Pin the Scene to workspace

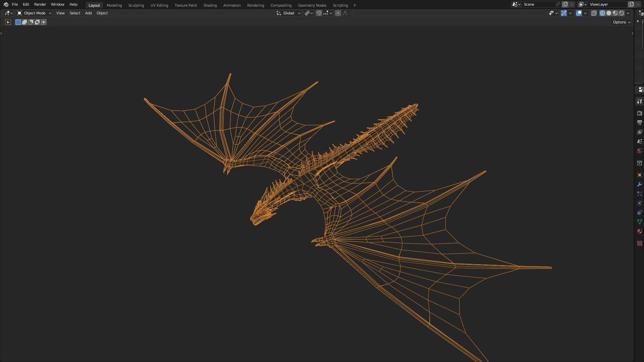[x=558, y=4]
